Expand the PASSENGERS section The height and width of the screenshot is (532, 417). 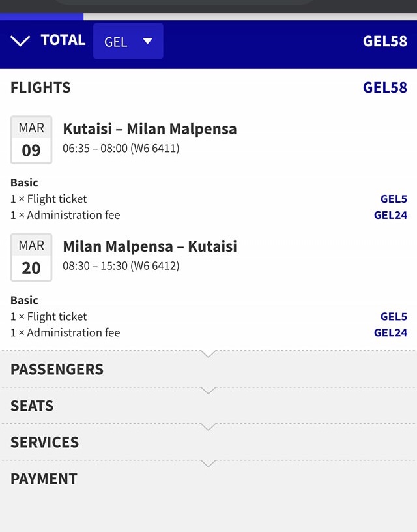(x=57, y=369)
